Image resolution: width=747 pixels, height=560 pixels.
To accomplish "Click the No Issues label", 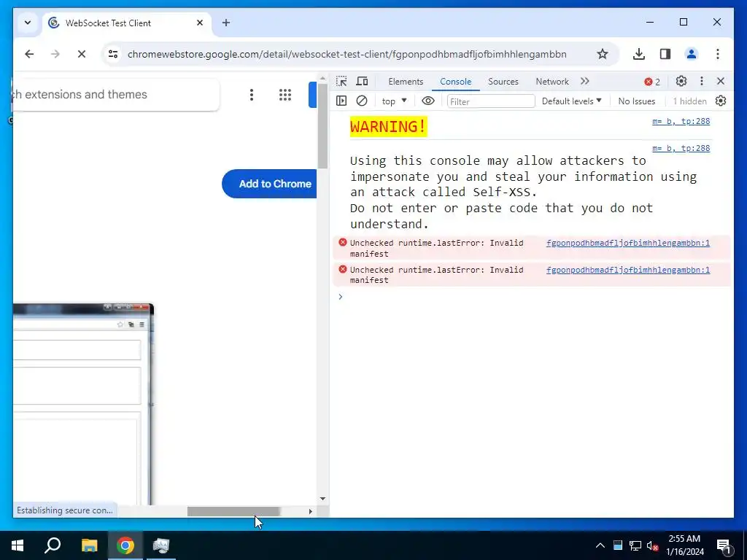I will [636, 101].
